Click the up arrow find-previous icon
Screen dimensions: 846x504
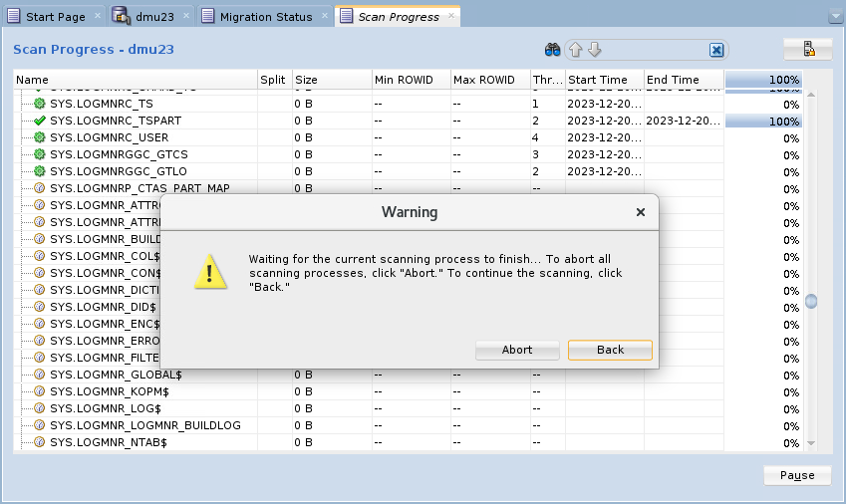click(x=576, y=50)
